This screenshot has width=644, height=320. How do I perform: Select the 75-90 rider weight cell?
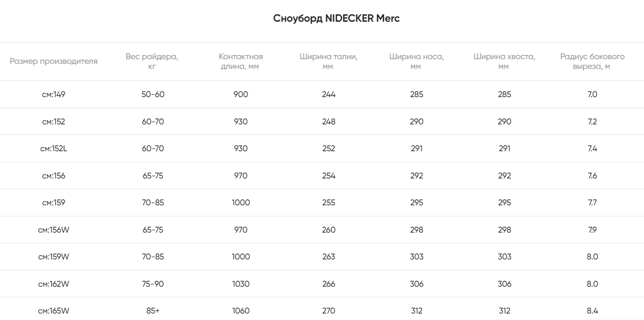click(153, 284)
